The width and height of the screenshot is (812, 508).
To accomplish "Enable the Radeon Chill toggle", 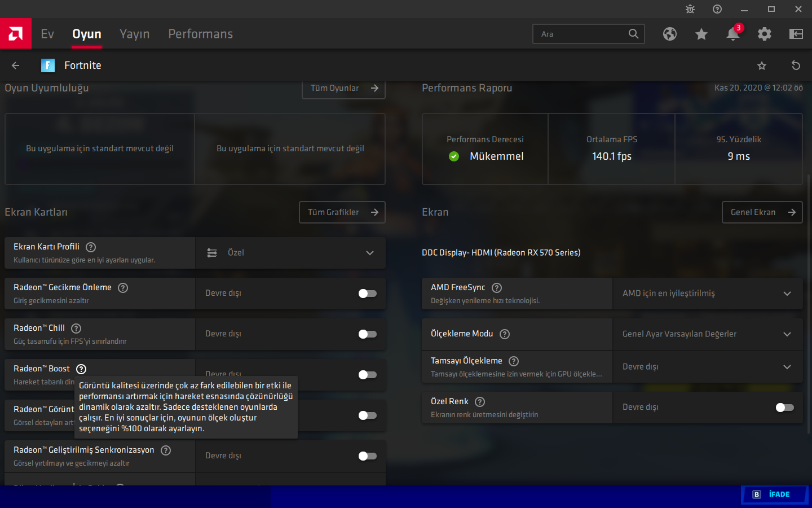I will point(368,334).
